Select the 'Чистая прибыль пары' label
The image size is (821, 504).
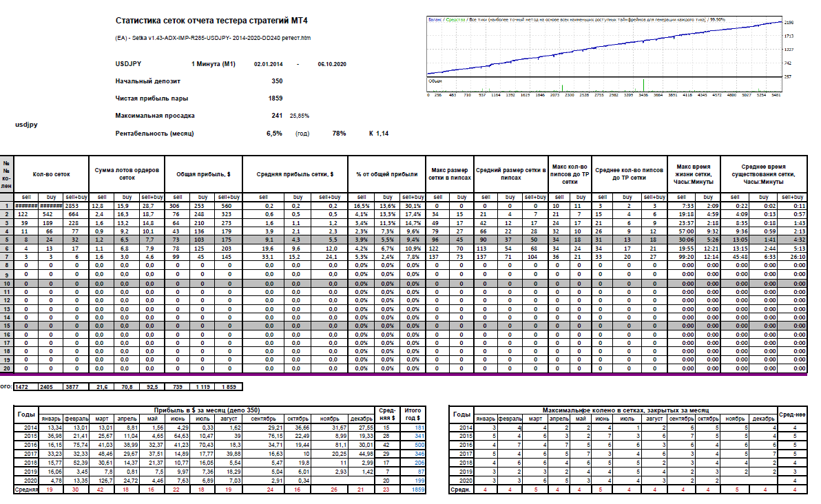[x=152, y=98]
